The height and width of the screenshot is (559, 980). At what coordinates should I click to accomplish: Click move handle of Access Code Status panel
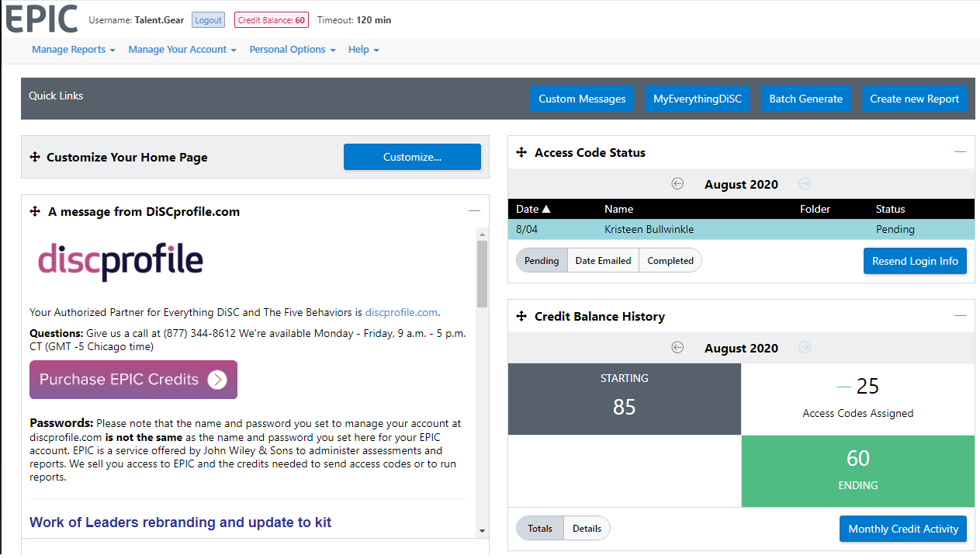tap(521, 153)
